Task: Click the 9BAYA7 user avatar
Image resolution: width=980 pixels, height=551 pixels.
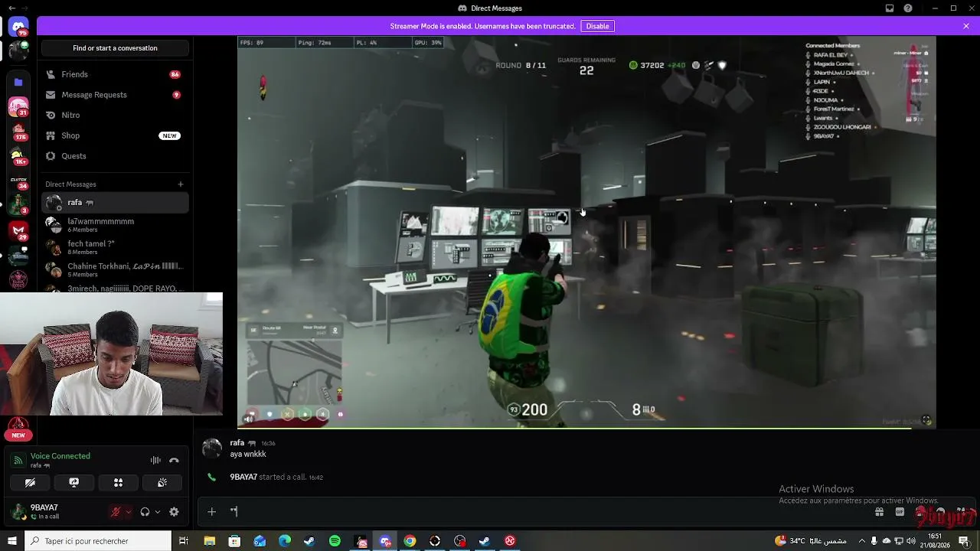Action: [18, 511]
